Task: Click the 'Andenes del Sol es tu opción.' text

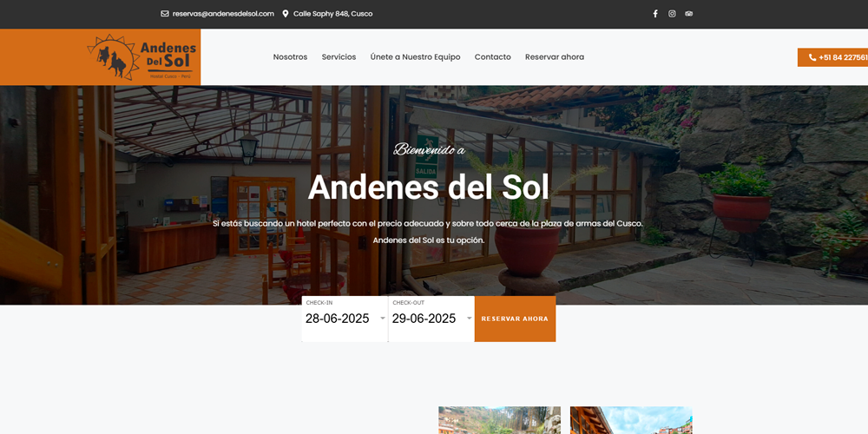Action: [429, 240]
